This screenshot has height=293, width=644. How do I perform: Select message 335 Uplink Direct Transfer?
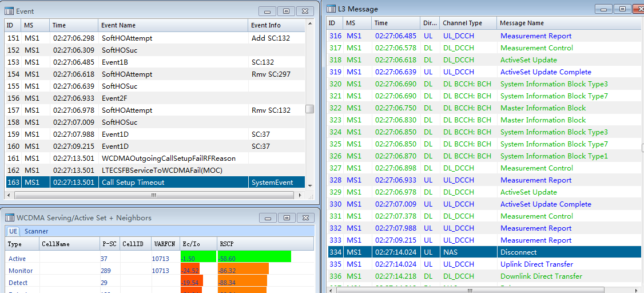484,264
